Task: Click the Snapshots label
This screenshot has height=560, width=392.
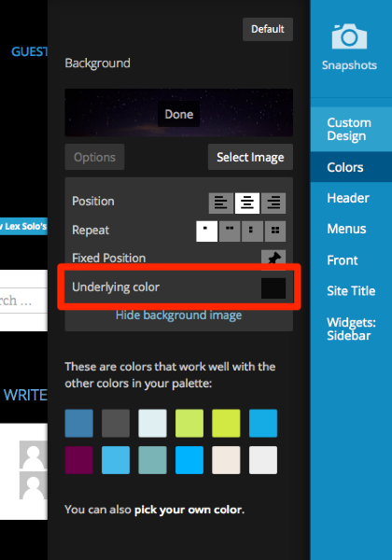Action: click(349, 65)
